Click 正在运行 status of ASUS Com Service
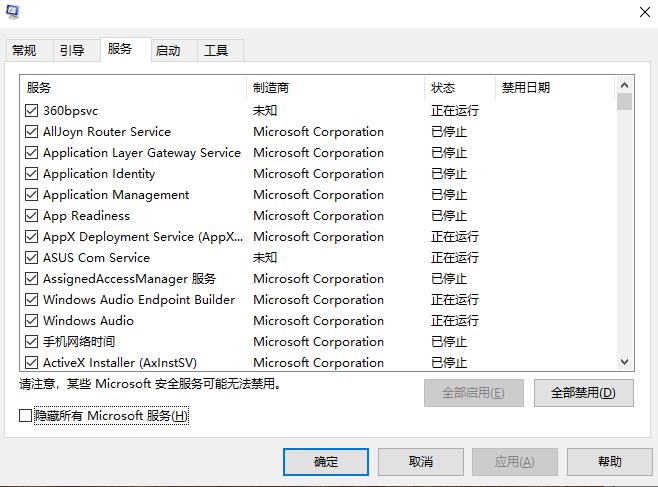This screenshot has height=487, width=658. coord(455,258)
